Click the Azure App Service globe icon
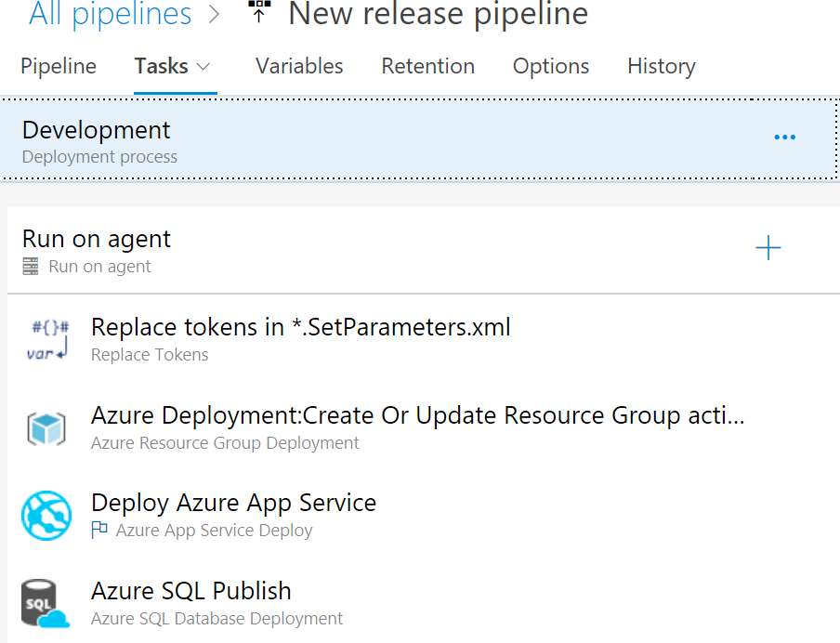 click(x=46, y=516)
